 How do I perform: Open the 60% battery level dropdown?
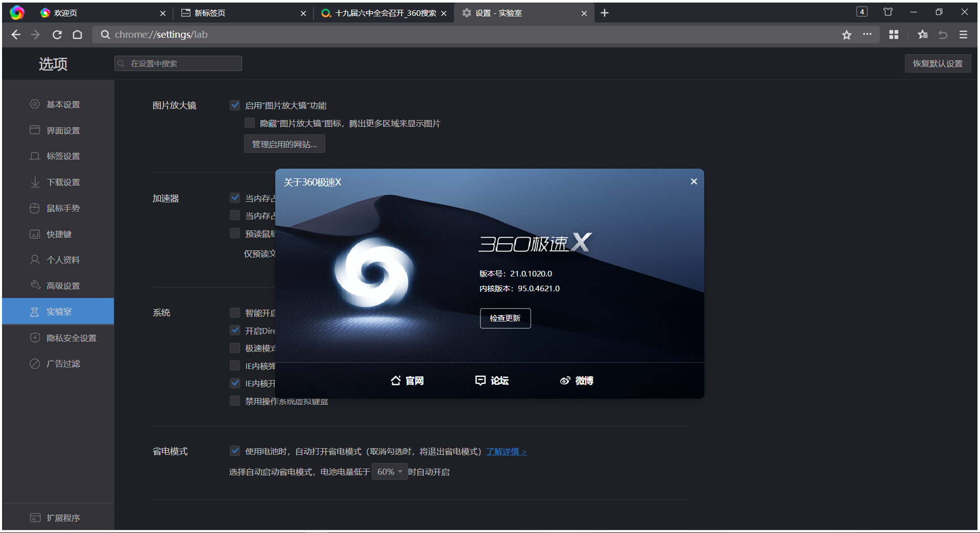pyautogui.click(x=390, y=472)
